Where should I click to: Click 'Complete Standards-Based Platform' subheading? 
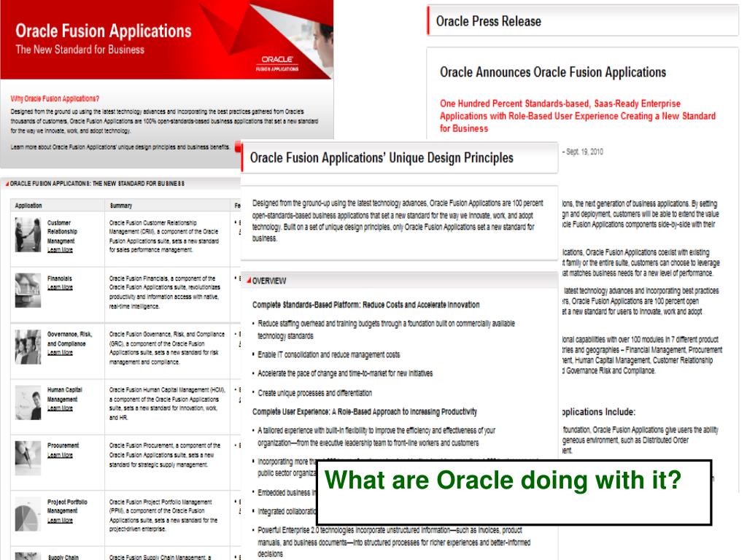pos(366,305)
